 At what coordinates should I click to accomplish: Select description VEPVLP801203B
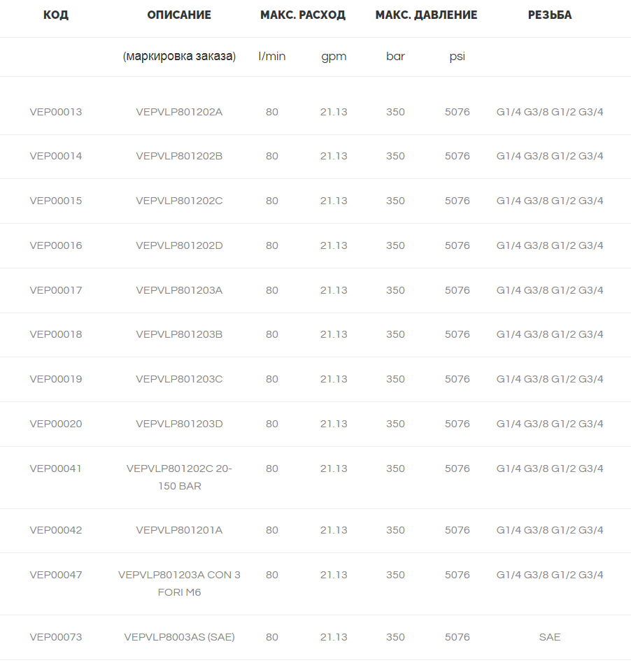pyautogui.click(x=179, y=335)
